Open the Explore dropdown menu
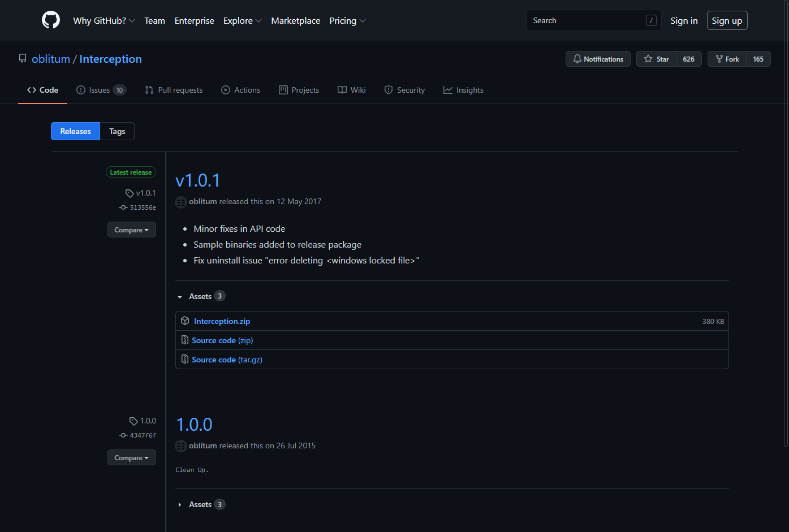The height and width of the screenshot is (532, 789). (x=243, y=20)
